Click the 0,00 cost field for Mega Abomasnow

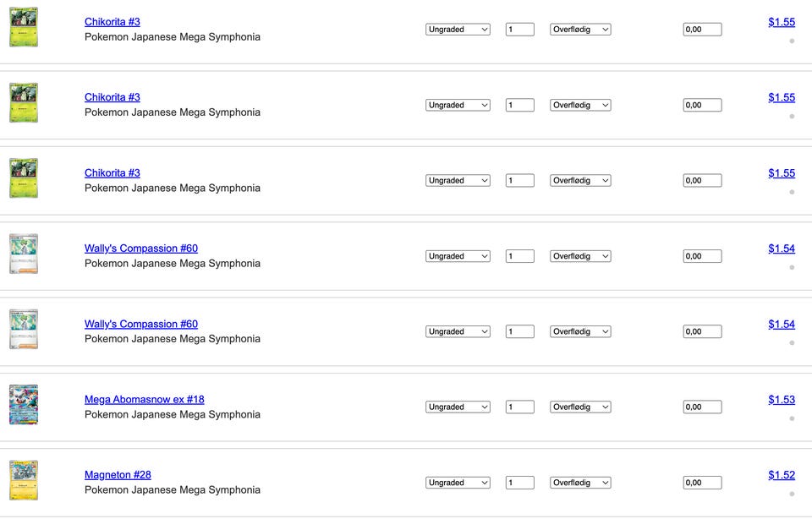[x=702, y=407]
